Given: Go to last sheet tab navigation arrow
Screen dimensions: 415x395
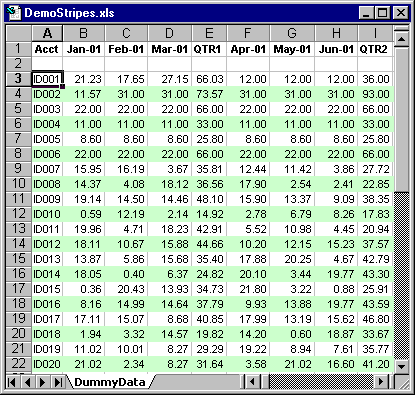Looking at the screenshot, I should tap(58, 382).
